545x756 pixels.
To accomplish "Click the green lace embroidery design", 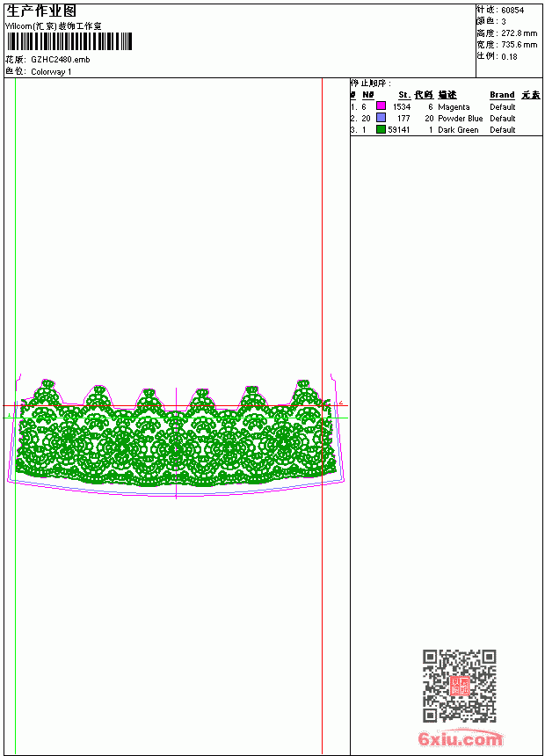I will tap(176, 433).
